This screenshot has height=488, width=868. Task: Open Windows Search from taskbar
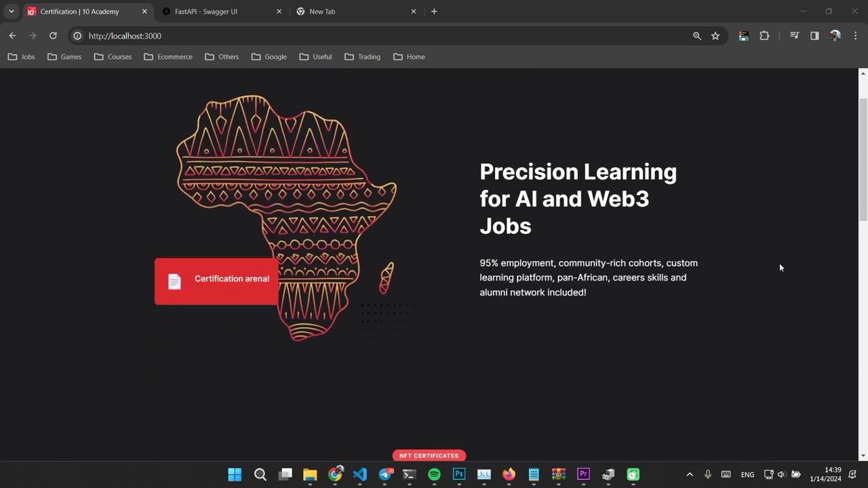click(x=260, y=474)
